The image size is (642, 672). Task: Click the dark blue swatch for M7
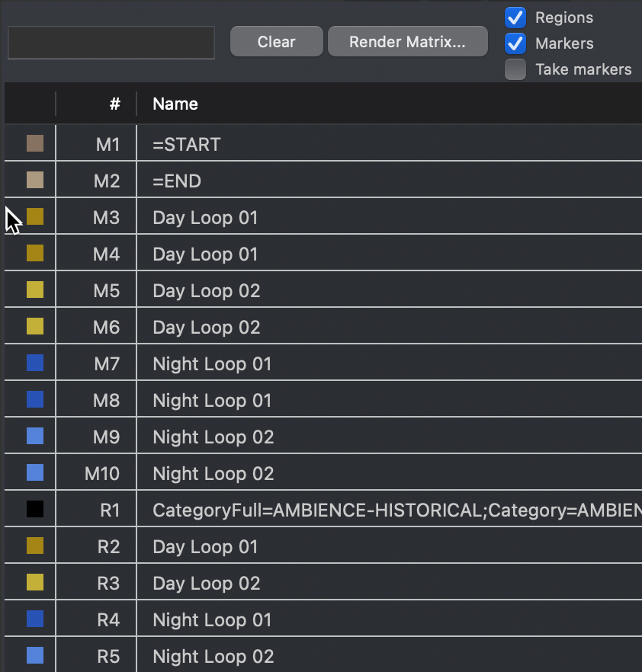tap(35, 363)
